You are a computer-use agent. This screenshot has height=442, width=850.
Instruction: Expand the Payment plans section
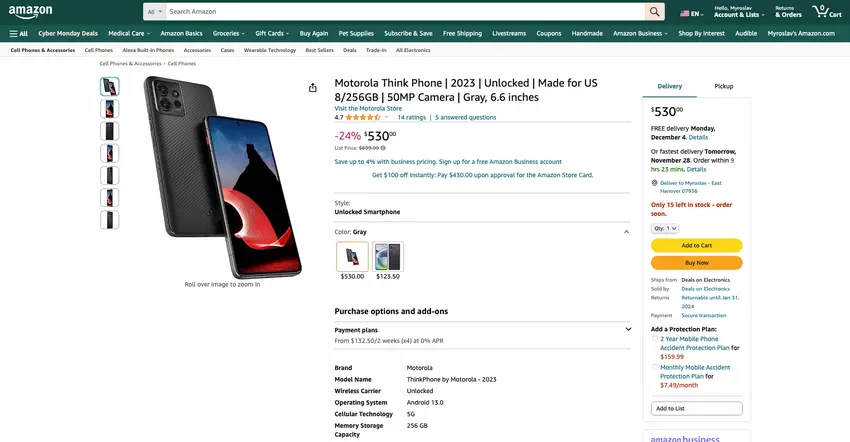coord(628,329)
